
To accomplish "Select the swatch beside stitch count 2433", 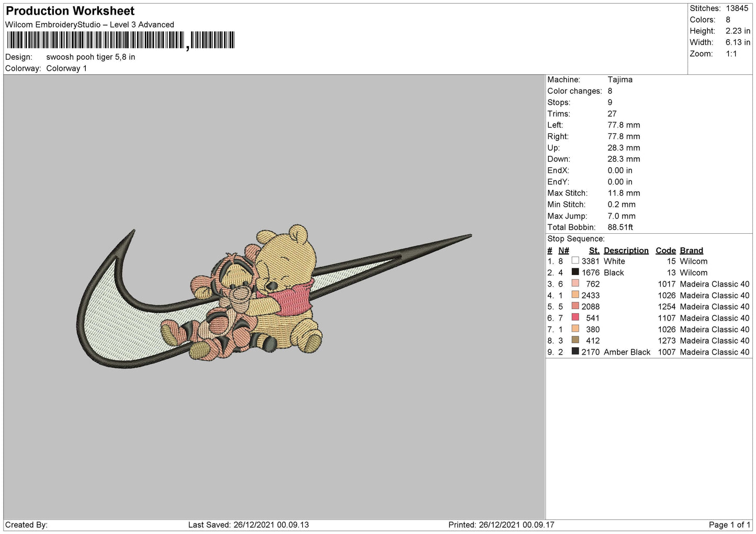I will coord(575,295).
